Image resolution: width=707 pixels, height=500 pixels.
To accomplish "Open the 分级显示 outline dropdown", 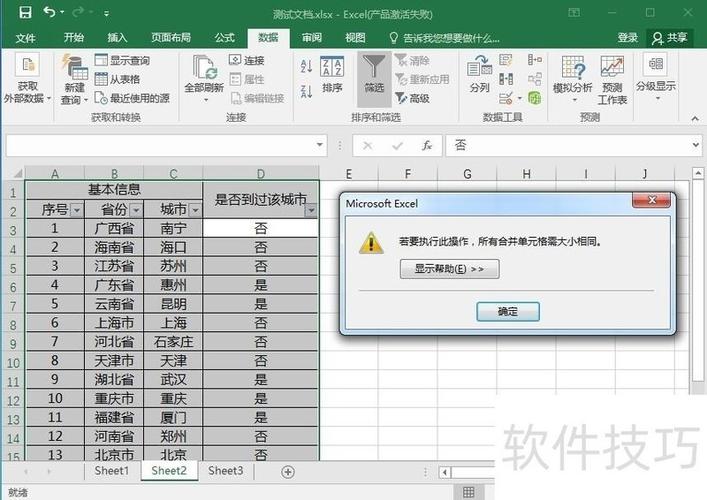I will tap(656, 77).
